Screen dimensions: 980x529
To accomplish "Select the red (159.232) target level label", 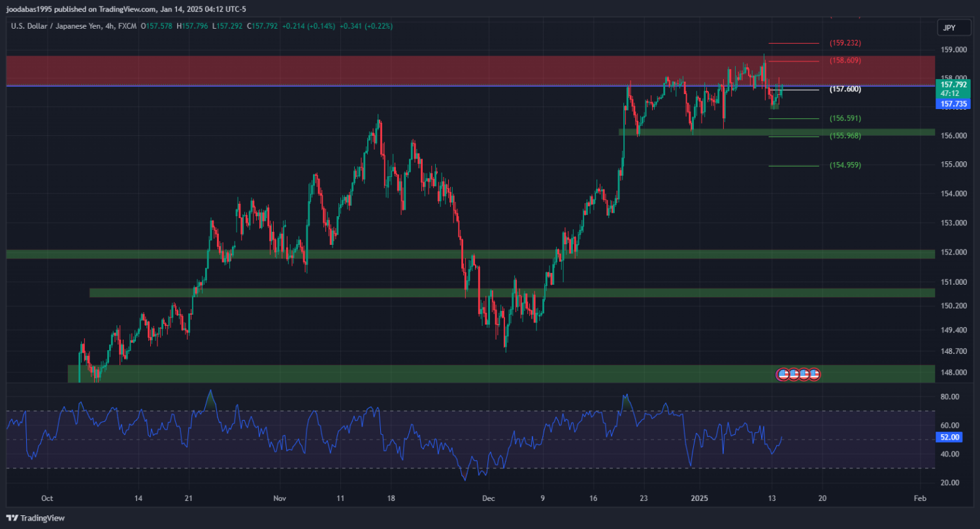I will click(845, 43).
